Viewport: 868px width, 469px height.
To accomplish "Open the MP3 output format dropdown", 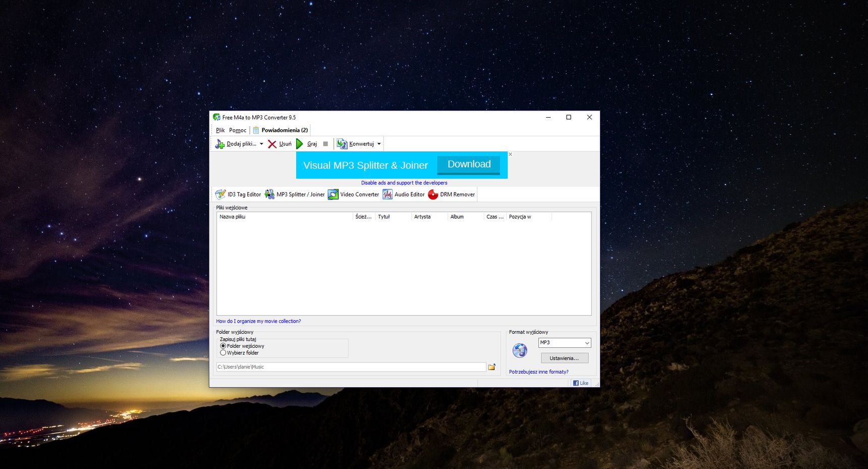I will tap(564, 343).
